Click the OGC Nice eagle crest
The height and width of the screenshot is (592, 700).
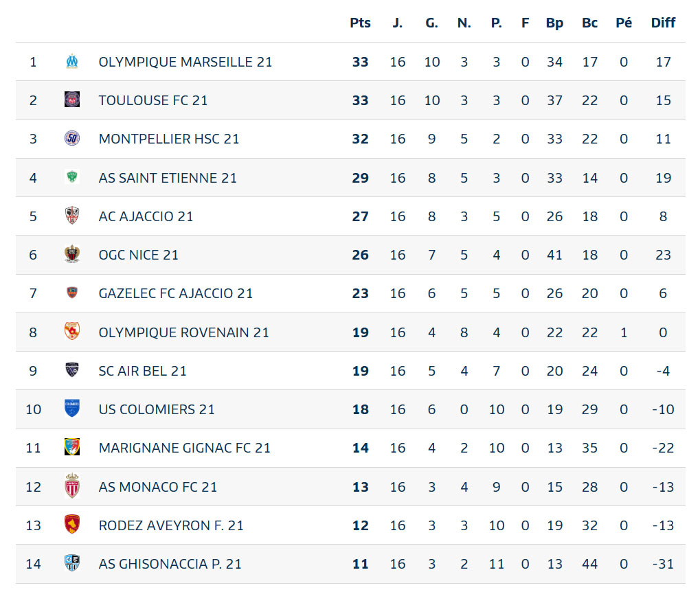point(72,254)
